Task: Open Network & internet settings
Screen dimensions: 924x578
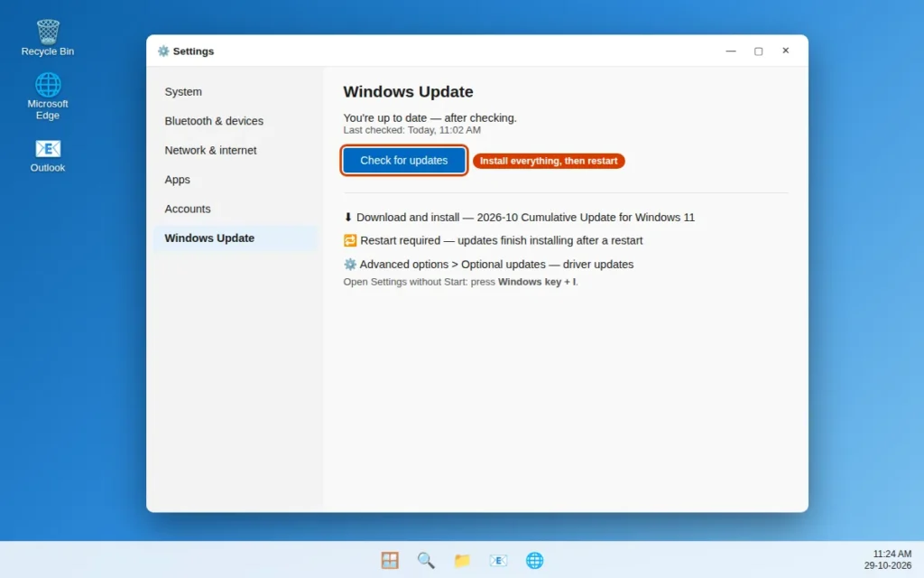Action: [236, 151]
